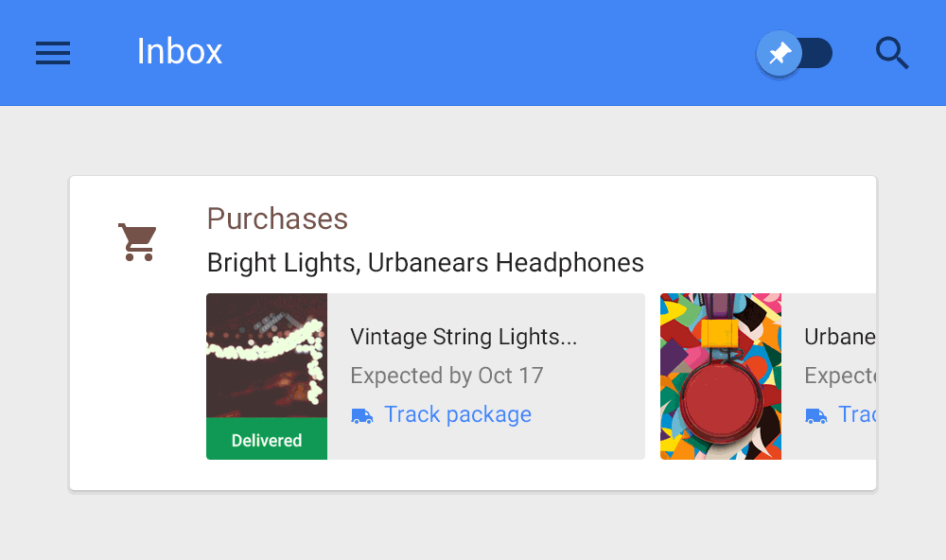
Task: Click the truck icon beside Track package
Action: click(361, 415)
